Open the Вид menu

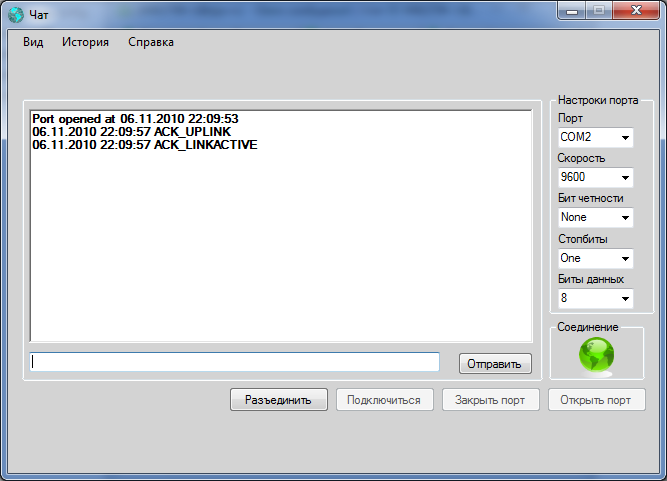pos(33,42)
